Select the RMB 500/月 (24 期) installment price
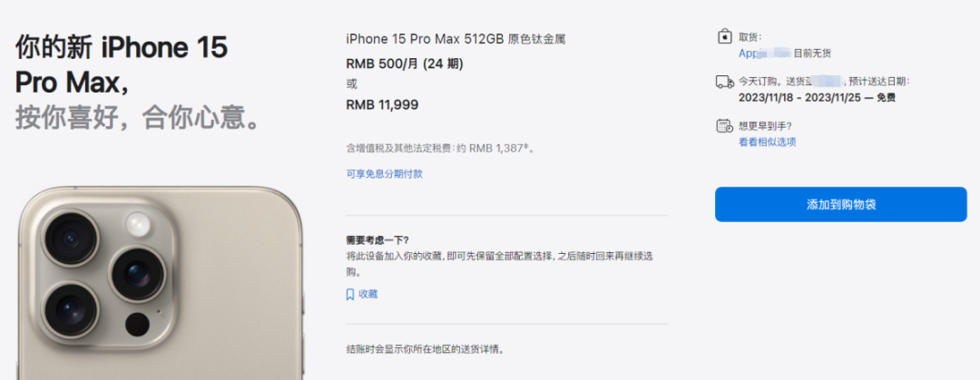This screenshot has height=380, width=980. 405,63
